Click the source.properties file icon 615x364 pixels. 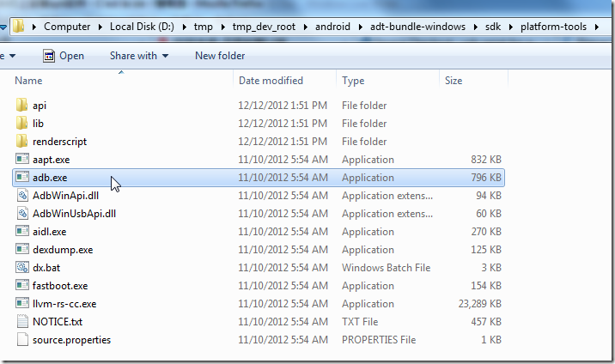22,340
